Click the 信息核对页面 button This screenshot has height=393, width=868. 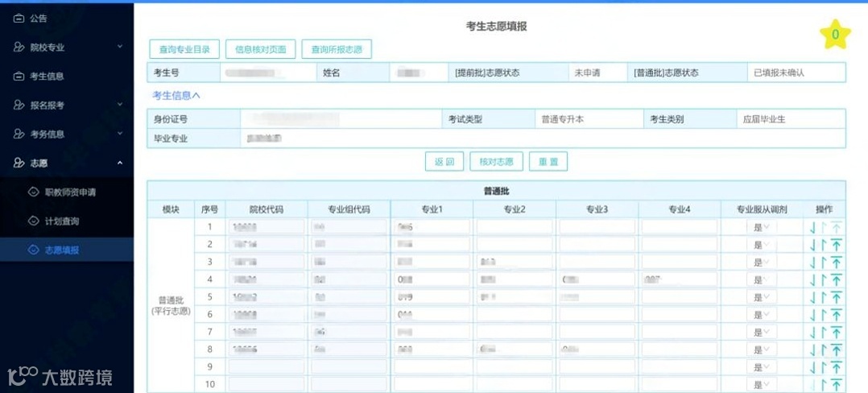pos(261,49)
